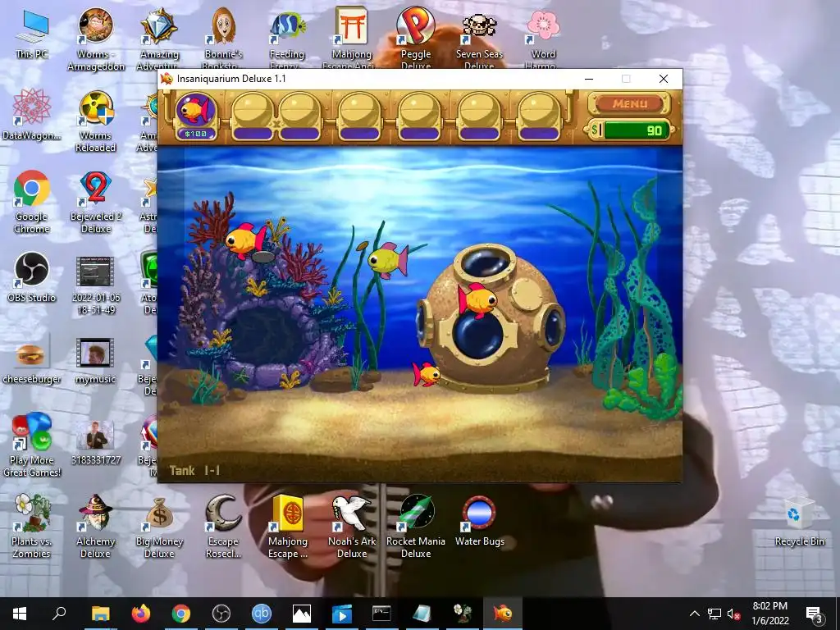This screenshot has height=630, width=840.
Task: Select DataWagon desktop shortcut
Action: 32,115
